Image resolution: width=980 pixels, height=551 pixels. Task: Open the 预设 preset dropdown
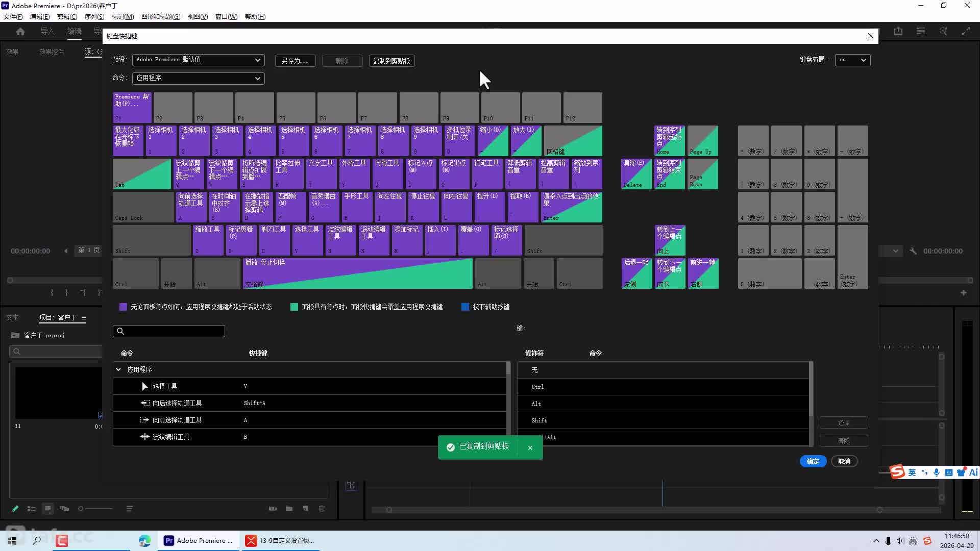[199, 60]
